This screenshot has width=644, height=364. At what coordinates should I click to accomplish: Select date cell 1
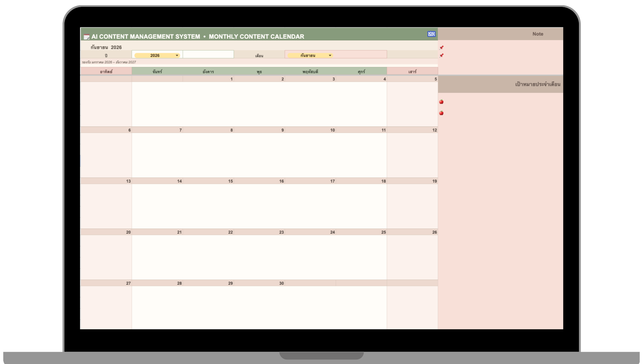coord(208,79)
